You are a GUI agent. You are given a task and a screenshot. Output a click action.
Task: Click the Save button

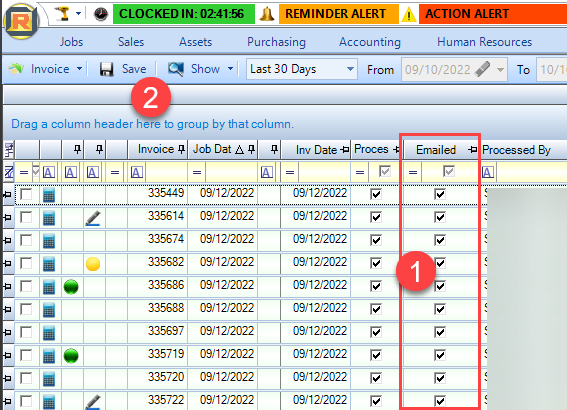[123, 69]
